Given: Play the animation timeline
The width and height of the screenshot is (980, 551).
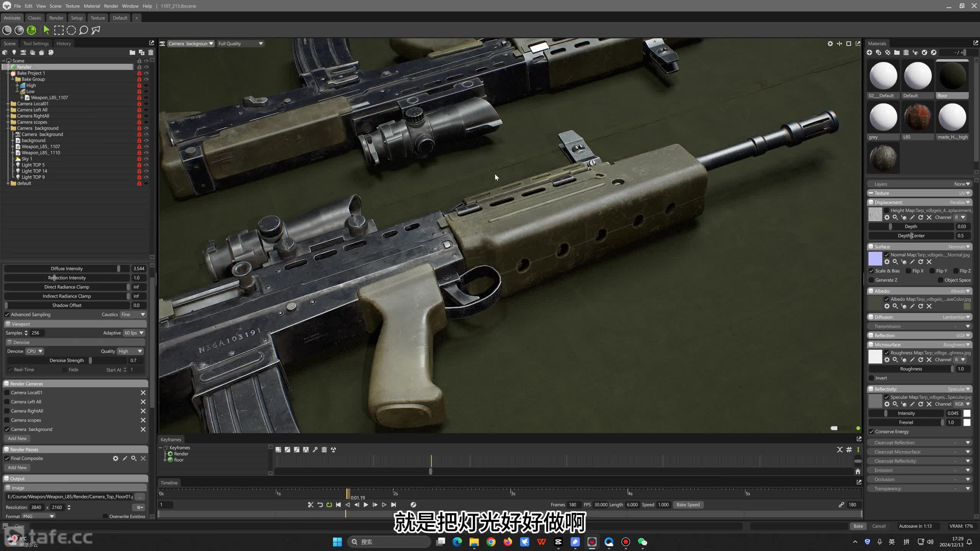Looking at the screenshot, I should click(366, 505).
